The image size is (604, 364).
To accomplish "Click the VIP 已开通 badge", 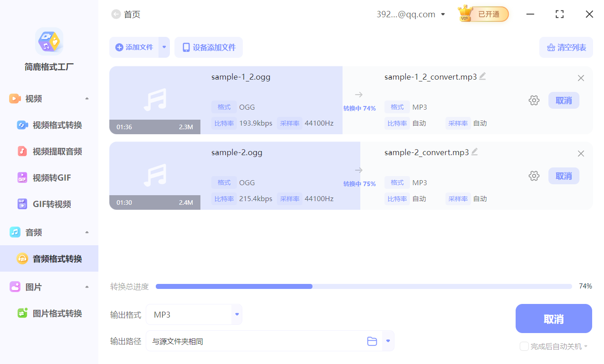I will pos(482,14).
